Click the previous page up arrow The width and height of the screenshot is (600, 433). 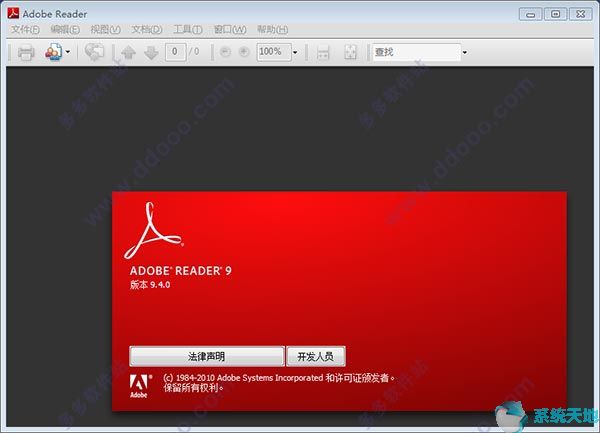point(128,52)
